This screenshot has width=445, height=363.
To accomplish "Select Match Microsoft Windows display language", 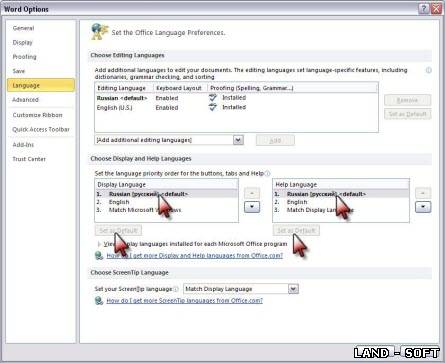I will pos(167,210).
